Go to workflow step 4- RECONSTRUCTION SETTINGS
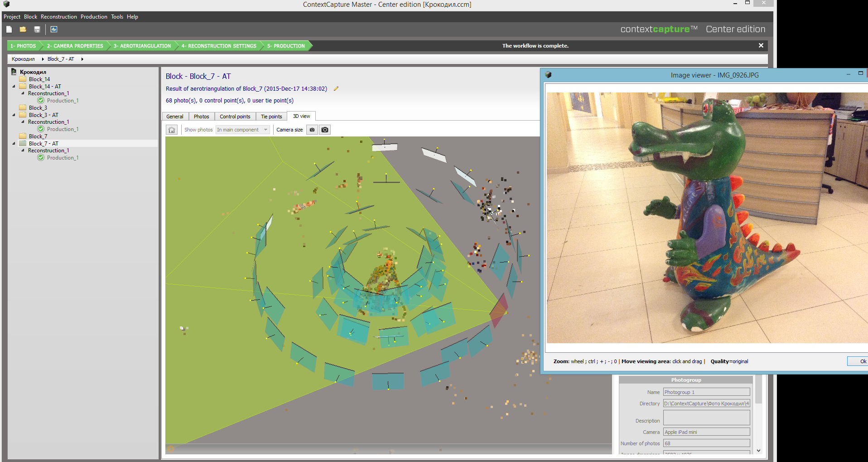868x462 pixels. [x=219, y=46]
